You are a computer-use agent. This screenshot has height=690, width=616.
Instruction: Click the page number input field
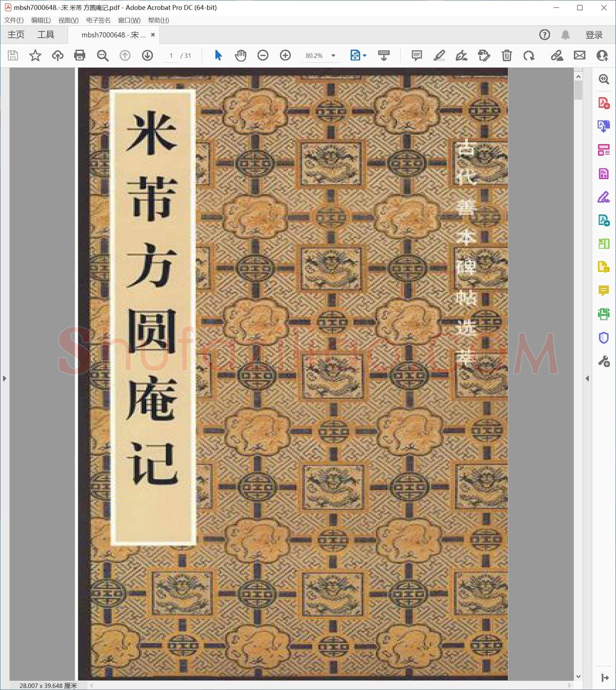click(171, 55)
